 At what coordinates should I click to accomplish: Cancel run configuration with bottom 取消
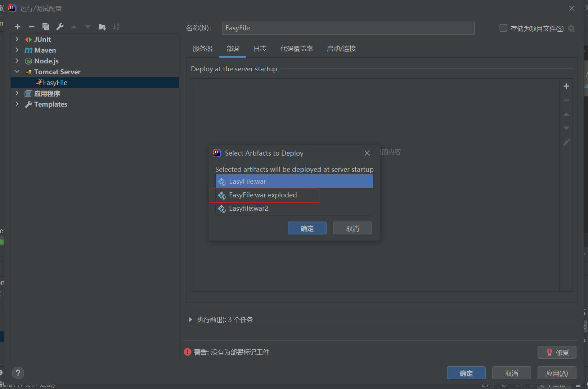[x=512, y=373]
